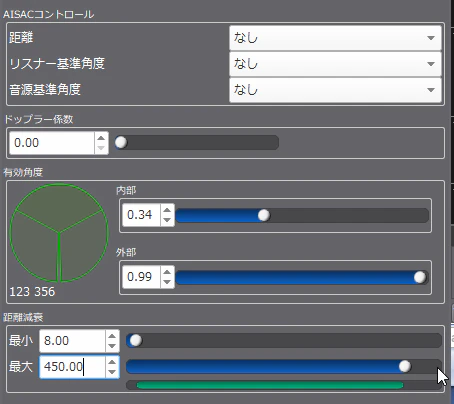
Task: Open the 距離 AISAC dropdown
Action: pyautogui.click(x=335, y=38)
